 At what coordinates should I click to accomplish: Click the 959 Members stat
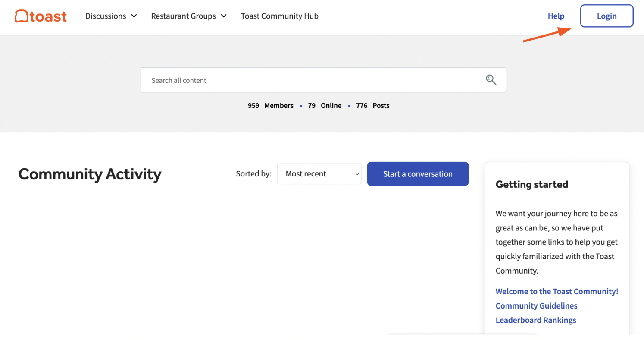click(270, 106)
